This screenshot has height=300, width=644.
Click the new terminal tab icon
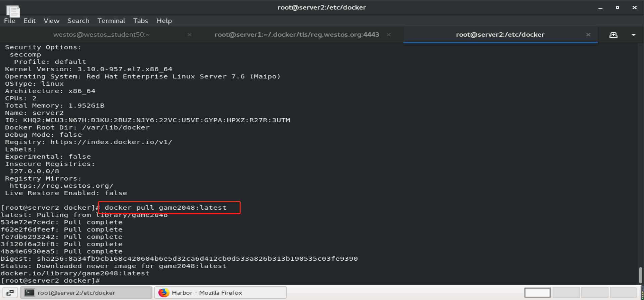tap(613, 35)
